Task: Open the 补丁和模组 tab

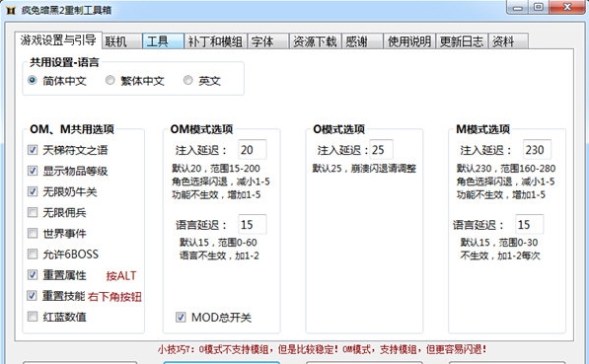Action: [216, 41]
